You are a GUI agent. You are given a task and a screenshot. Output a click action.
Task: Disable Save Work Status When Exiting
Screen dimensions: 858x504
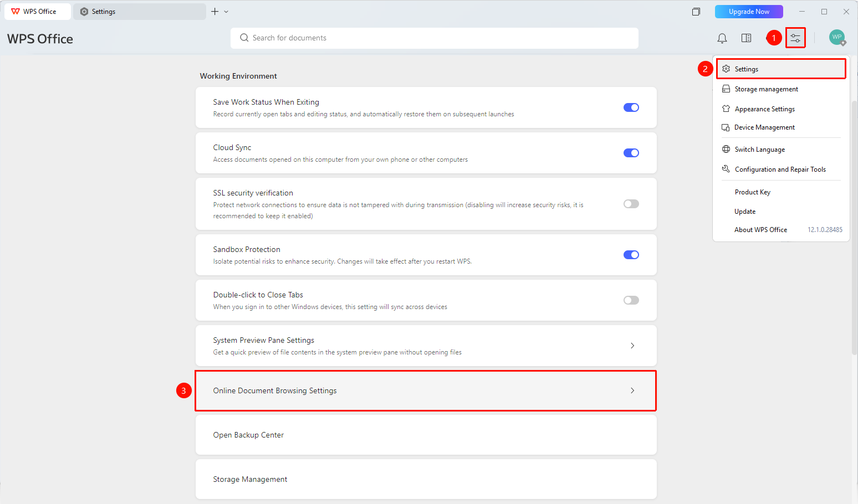[631, 107]
